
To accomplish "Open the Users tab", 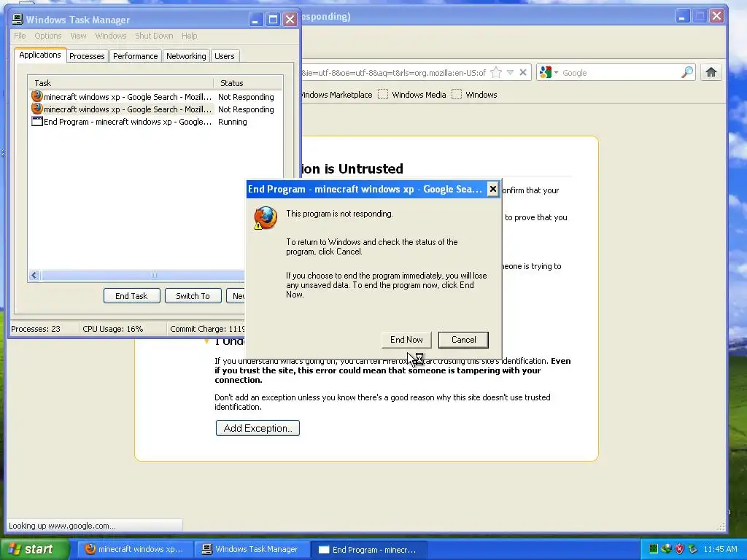I will [225, 56].
